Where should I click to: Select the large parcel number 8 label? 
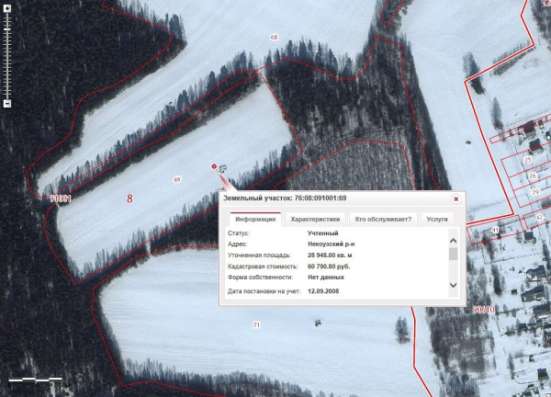tap(130, 198)
